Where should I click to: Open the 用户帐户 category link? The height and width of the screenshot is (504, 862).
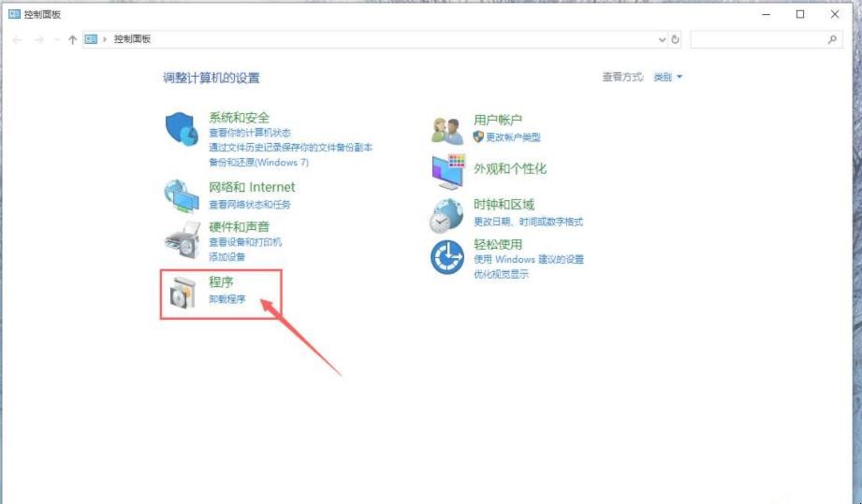[x=498, y=120]
